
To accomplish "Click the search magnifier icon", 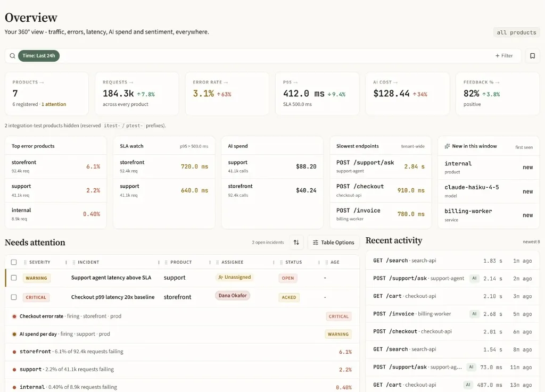I will coord(12,56).
